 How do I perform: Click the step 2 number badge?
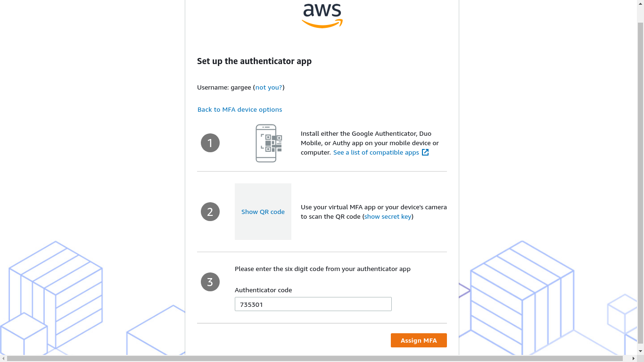coord(210,212)
